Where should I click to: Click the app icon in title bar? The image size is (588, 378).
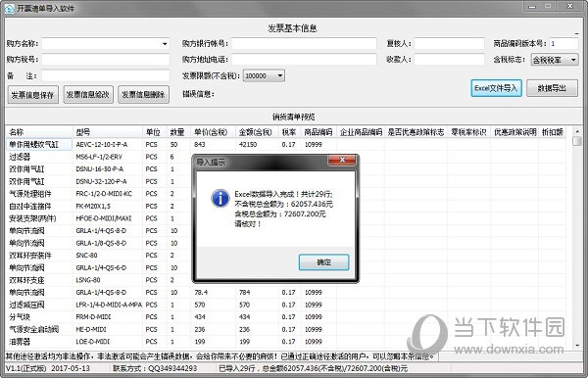coord(9,8)
